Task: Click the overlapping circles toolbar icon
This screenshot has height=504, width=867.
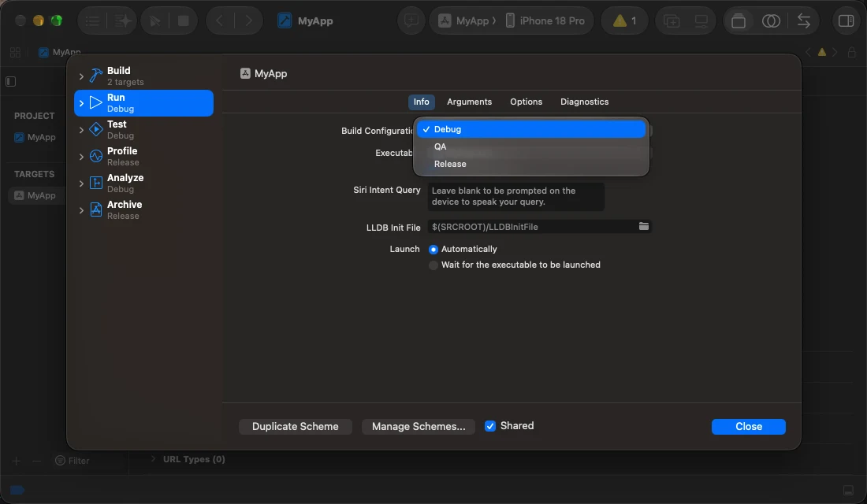Action: coord(771,21)
